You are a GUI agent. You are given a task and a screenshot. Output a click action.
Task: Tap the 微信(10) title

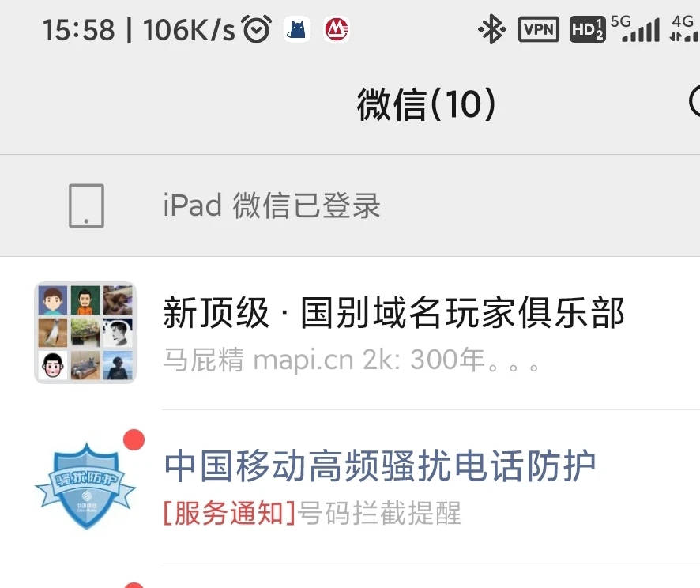coord(426,104)
